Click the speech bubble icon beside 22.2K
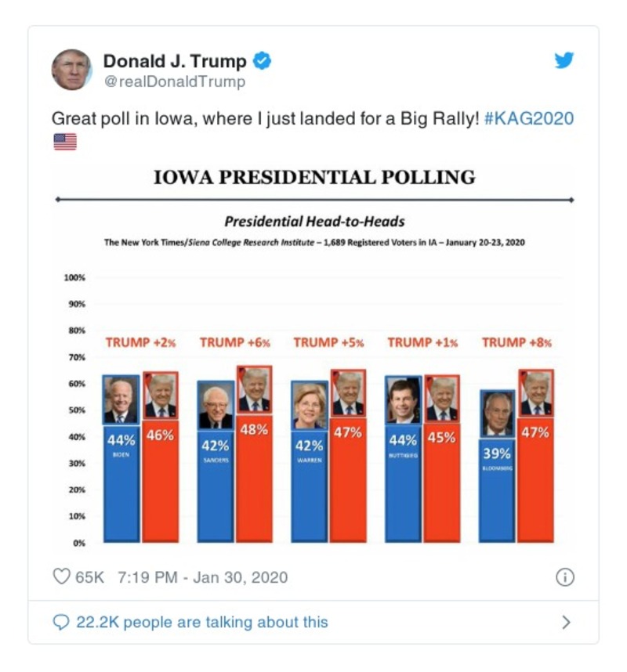 click(x=60, y=619)
